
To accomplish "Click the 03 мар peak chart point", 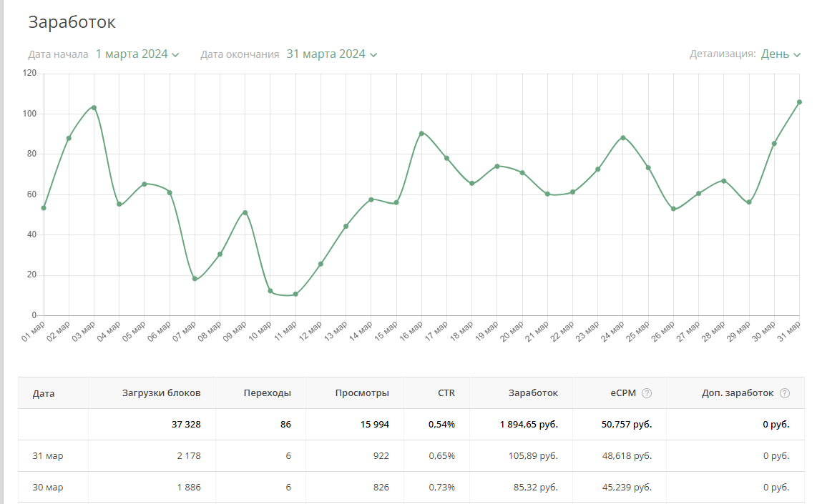I will coord(94,108).
